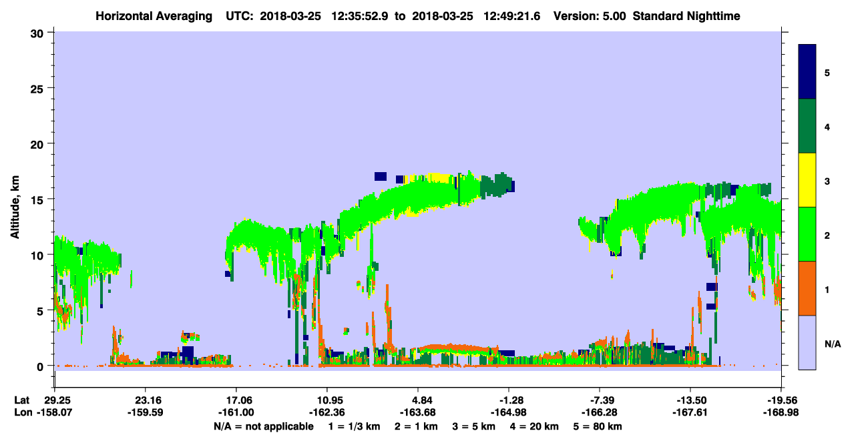Image resolution: width=868 pixels, height=445 pixels.
Task: Click the lavender N/A colorbar segment
Action: tap(807, 342)
